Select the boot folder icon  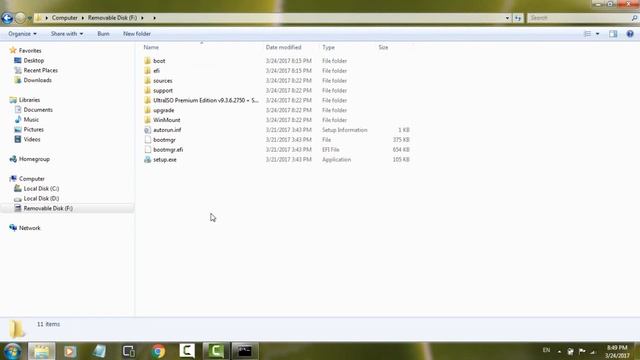(148, 61)
